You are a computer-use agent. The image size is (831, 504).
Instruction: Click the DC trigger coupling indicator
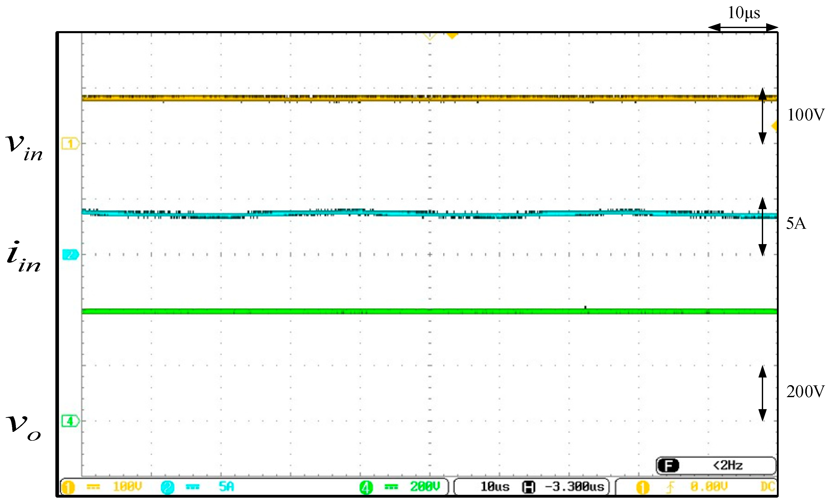click(x=768, y=486)
